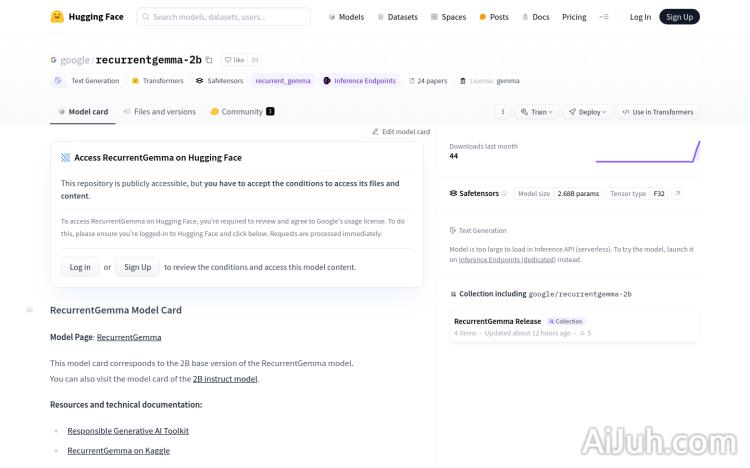The height and width of the screenshot is (468, 750).
Task: Click the Text Generation tag icon
Action: [58, 81]
